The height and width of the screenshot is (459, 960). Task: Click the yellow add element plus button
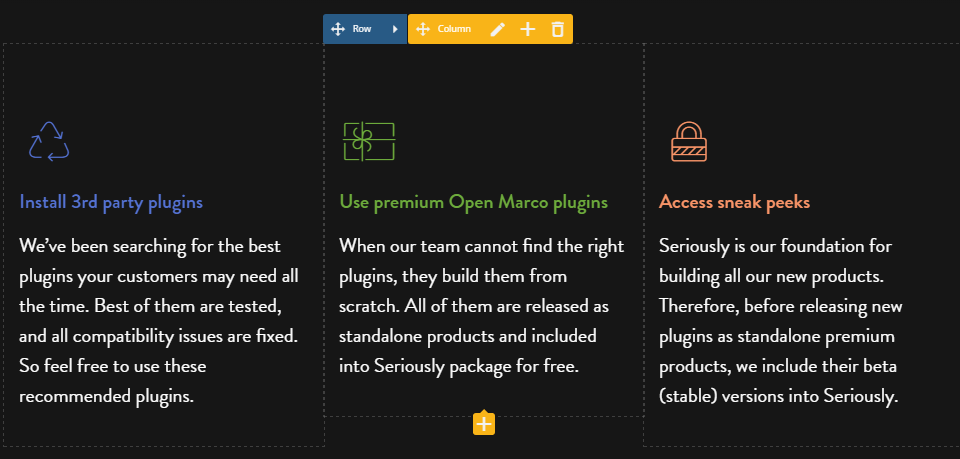484,424
